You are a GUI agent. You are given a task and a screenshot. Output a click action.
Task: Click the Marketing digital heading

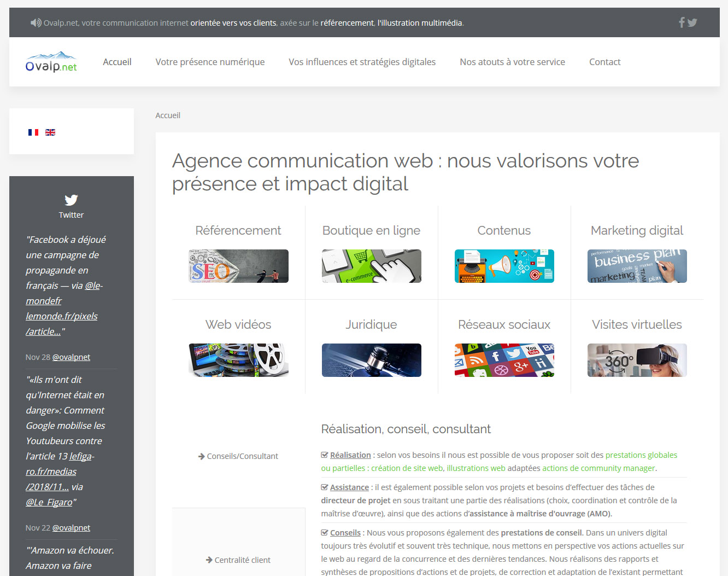(x=637, y=230)
